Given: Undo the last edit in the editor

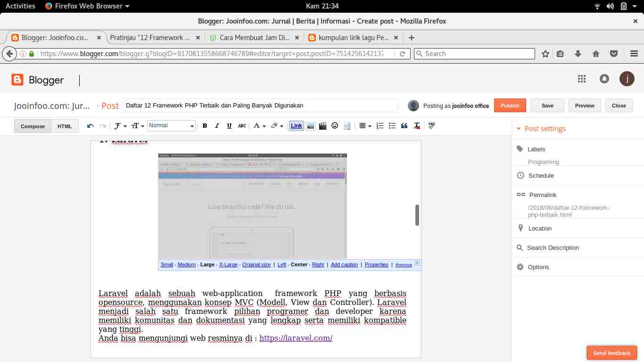Looking at the screenshot, I should tap(91, 126).
